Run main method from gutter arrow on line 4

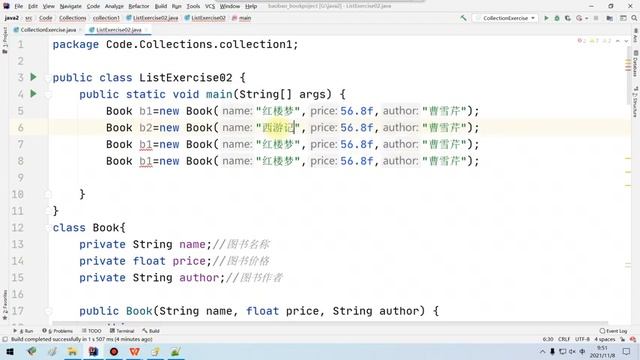point(33,94)
